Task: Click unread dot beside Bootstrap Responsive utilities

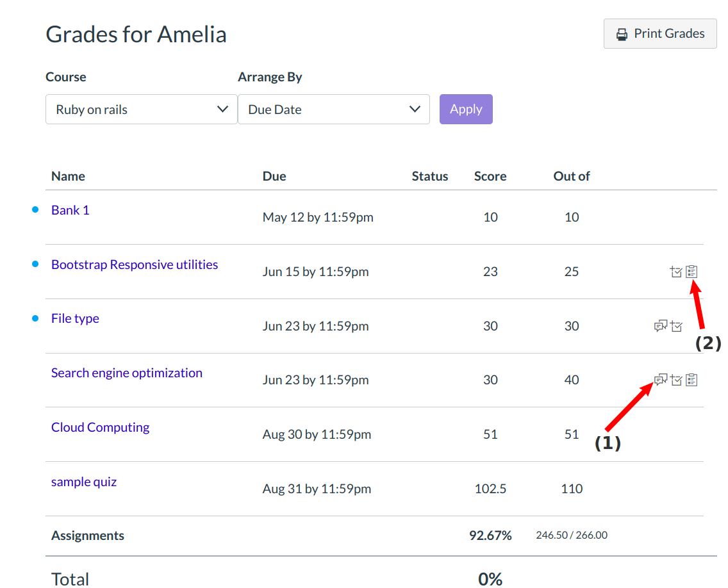Action: tap(36, 264)
